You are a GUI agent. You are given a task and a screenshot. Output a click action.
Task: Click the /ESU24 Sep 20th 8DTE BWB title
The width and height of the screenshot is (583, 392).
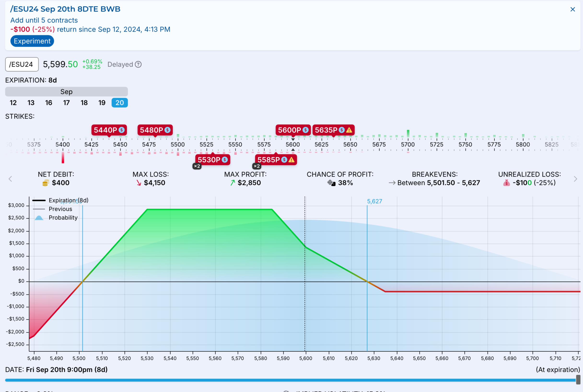click(65, 9)
